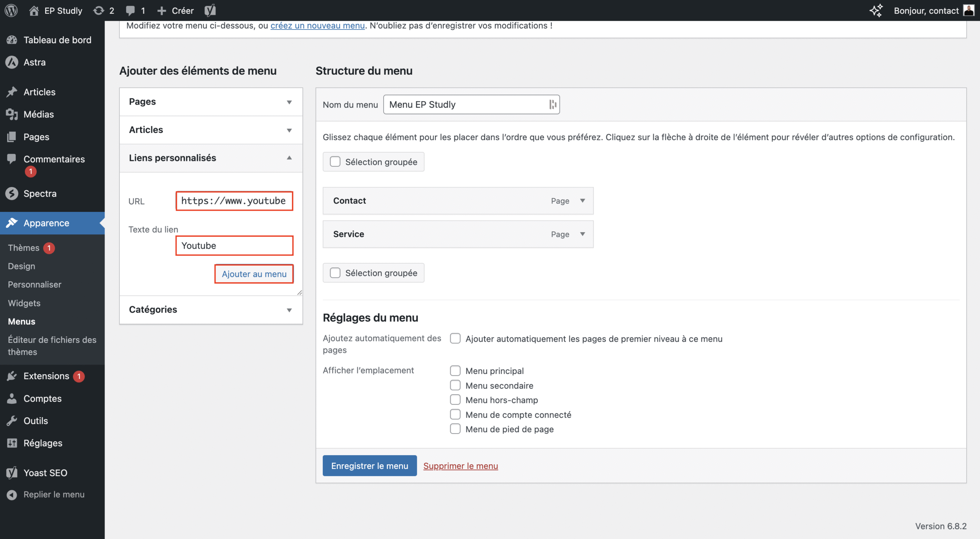Open the Astra sidebar item

pyautogui.click(x=34, y=62)
